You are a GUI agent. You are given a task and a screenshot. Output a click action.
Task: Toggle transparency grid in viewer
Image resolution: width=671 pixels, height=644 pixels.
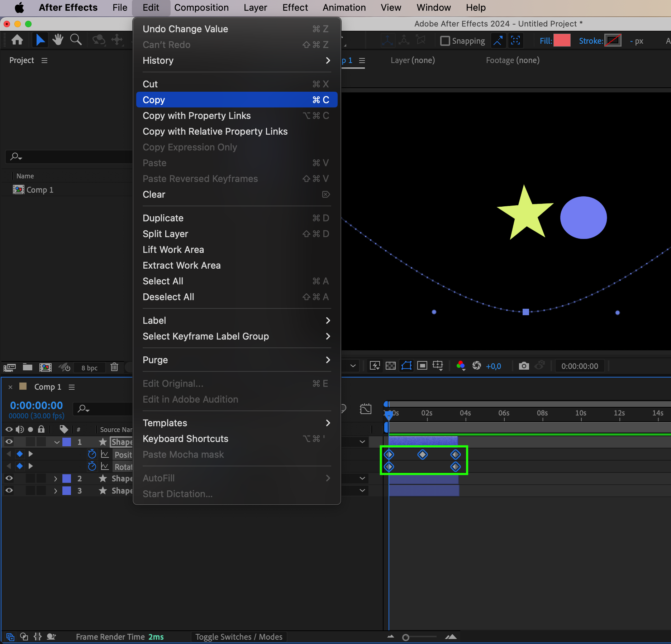click(390, 366)
